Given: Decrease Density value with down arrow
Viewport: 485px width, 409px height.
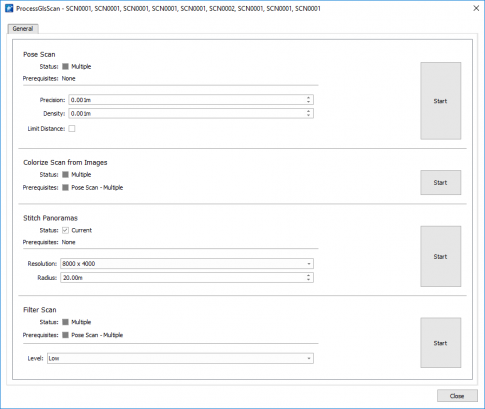Looking at the screenshot, I should coord(308,116).
